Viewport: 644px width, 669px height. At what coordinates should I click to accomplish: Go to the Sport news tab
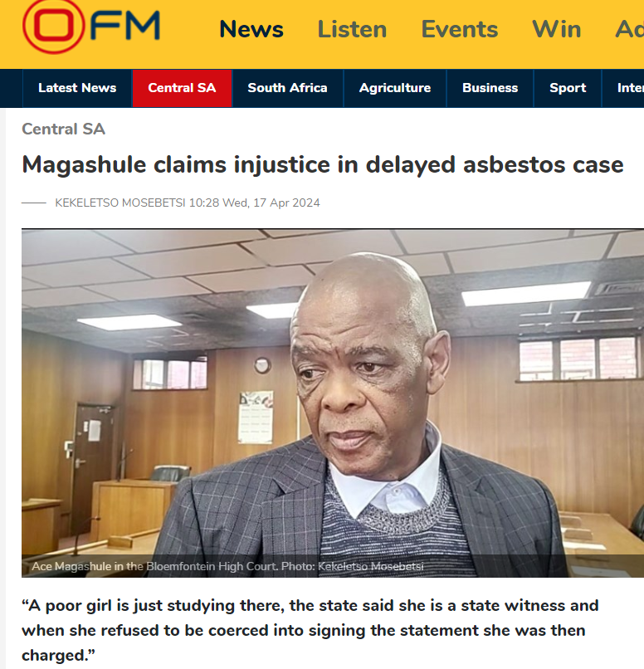tap(568, 88)
